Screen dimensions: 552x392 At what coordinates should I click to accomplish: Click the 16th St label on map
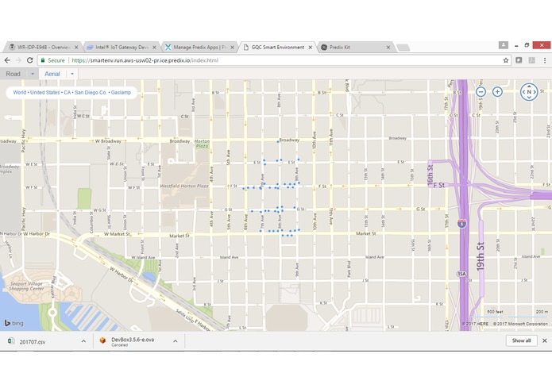point(430,174)
